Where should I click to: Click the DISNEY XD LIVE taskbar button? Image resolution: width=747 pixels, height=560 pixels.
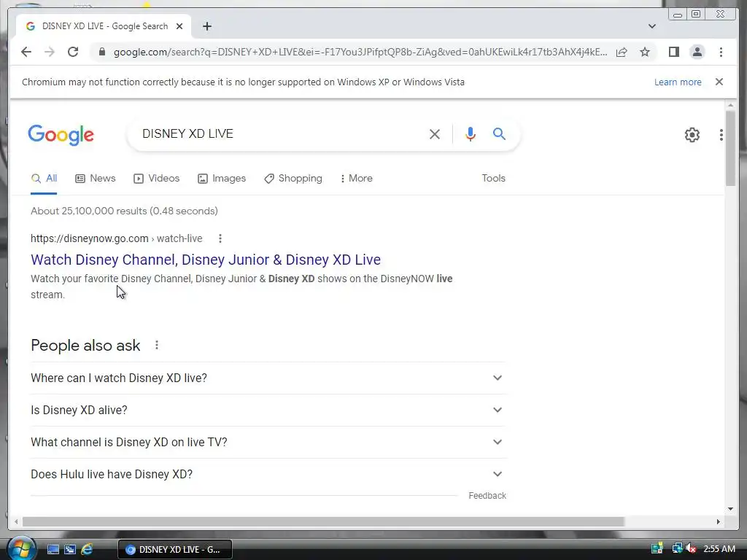(x=175, y=550)
